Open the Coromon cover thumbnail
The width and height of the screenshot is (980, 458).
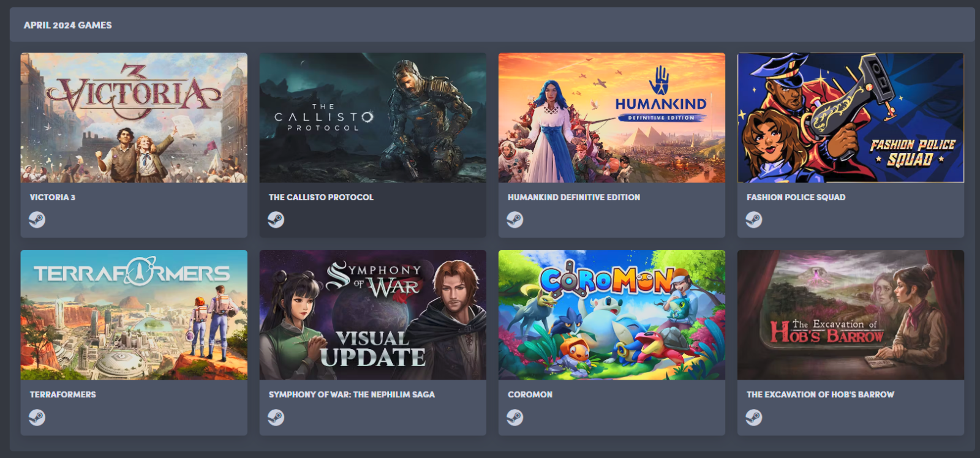612,315
